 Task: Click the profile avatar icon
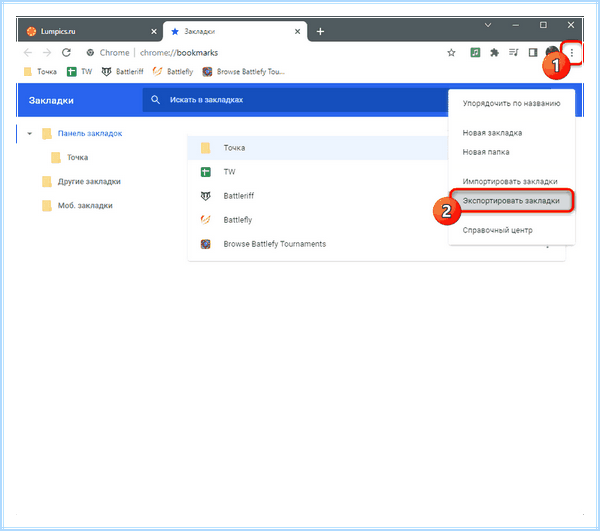552,52
